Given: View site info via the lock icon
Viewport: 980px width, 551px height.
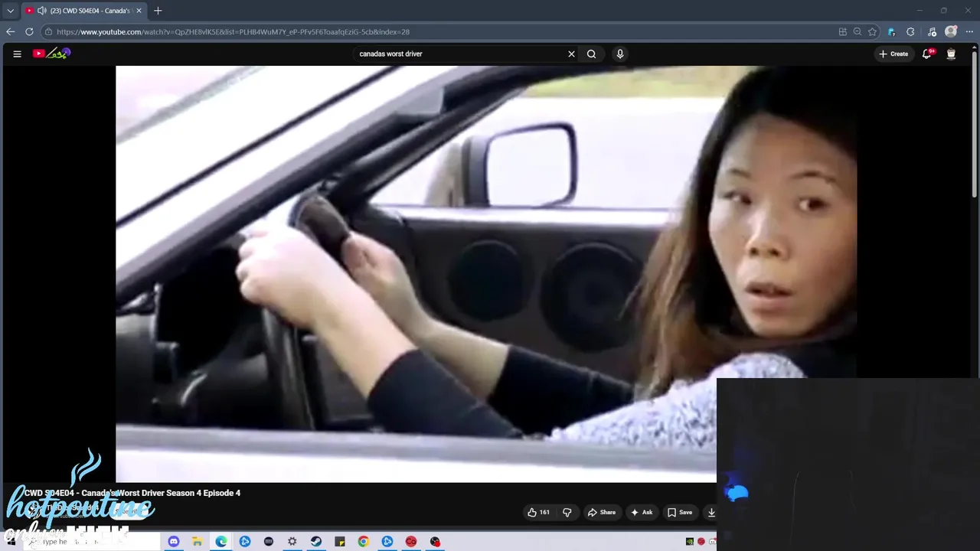Looking at the screenshot, I should coord(48,31).
